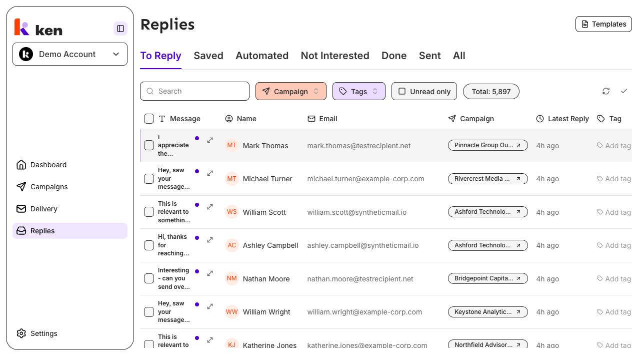The height and width of the screenshot is (356, 644).
Task: Select Michael Turner's row checkbox
Action: pos(149,179)
